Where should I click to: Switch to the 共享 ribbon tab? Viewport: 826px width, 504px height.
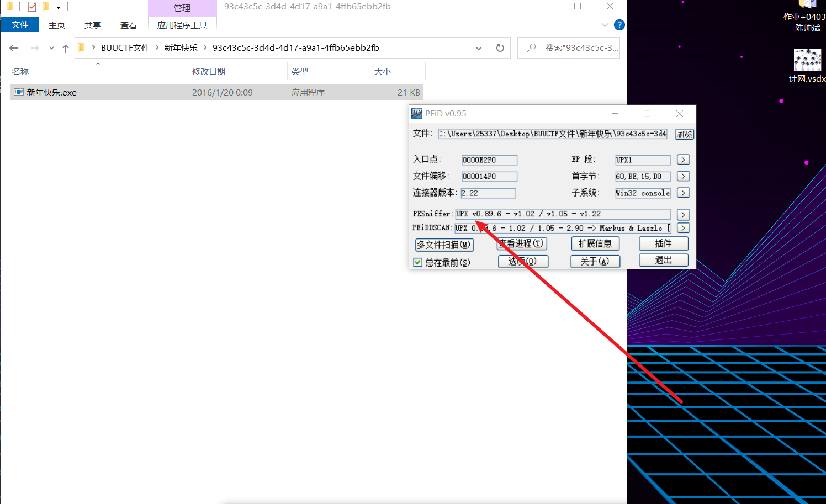[93, 25]
